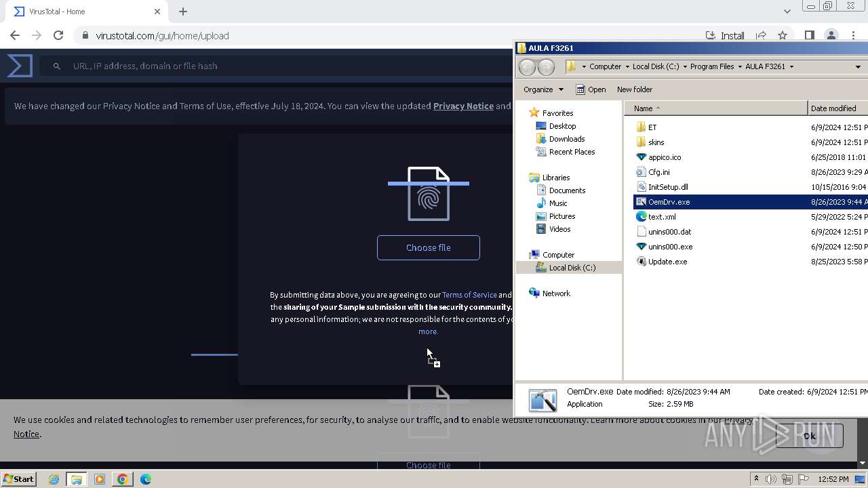Open the Terms of Service link
Screen dimensions: 868x488
tap(469, 295)
